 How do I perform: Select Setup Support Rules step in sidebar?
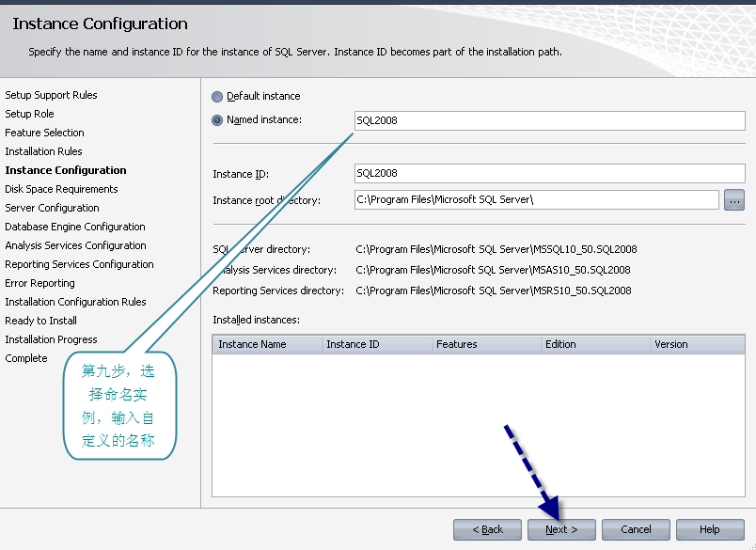click(51, 95)
